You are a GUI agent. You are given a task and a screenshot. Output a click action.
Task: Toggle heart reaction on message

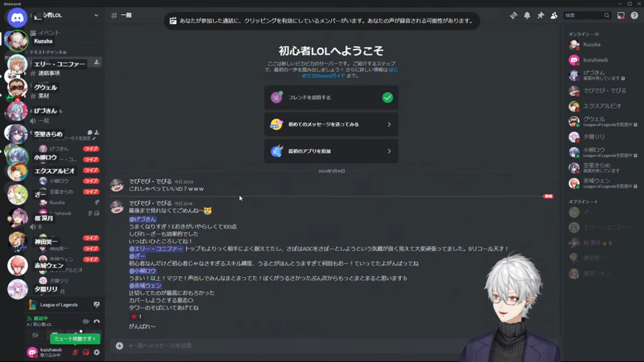coord(137,317)
